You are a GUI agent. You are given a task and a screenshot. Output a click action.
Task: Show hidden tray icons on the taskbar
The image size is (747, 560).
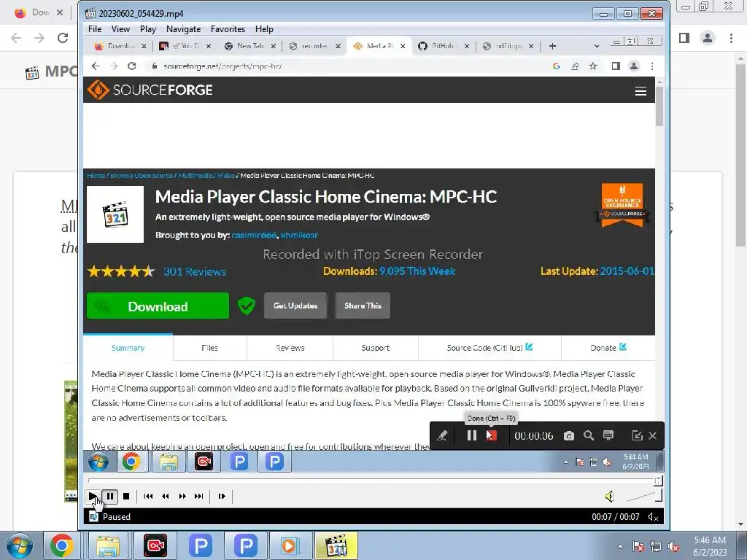[620, 546]
